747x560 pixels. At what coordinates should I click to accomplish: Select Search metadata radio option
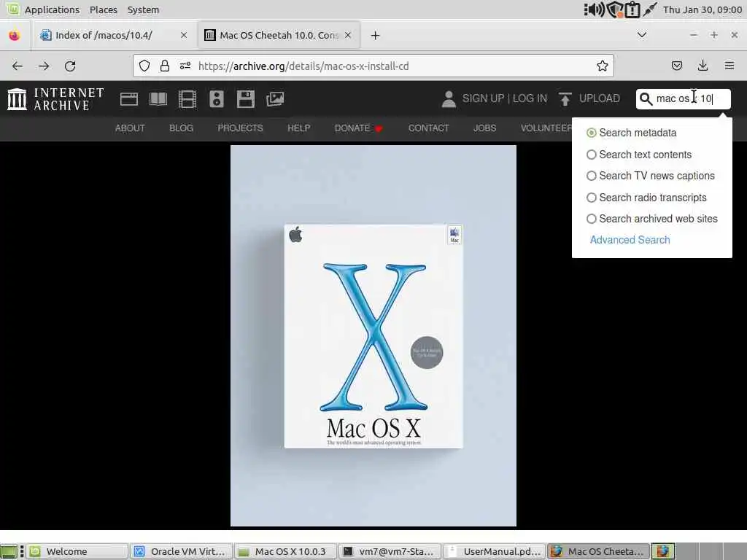coord(591,133)
